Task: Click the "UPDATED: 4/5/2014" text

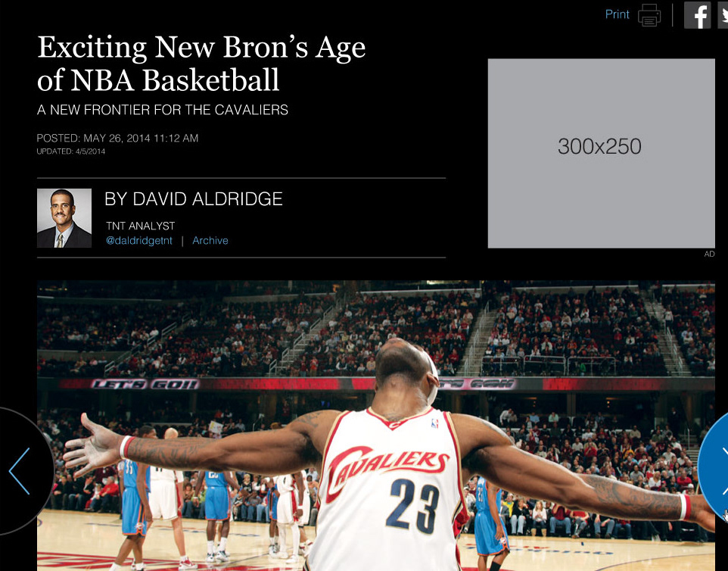Action: pos(71,151)
